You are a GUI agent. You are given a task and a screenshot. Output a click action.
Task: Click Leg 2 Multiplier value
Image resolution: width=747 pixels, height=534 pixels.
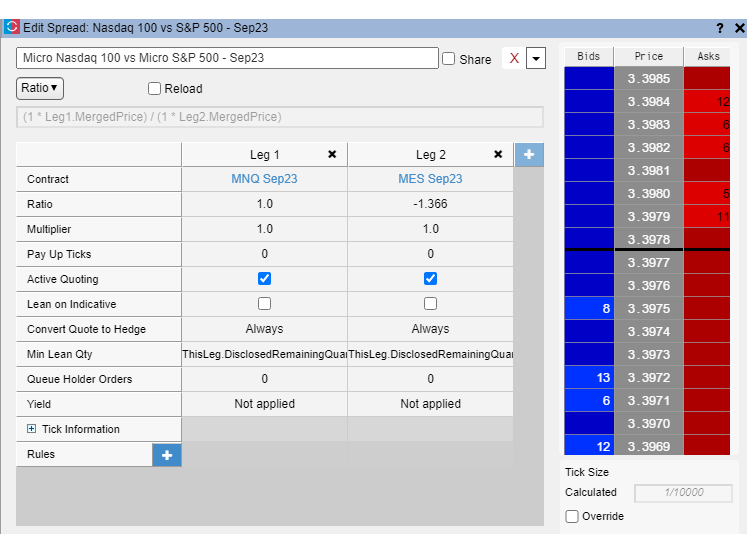click(x=430, y=229)
